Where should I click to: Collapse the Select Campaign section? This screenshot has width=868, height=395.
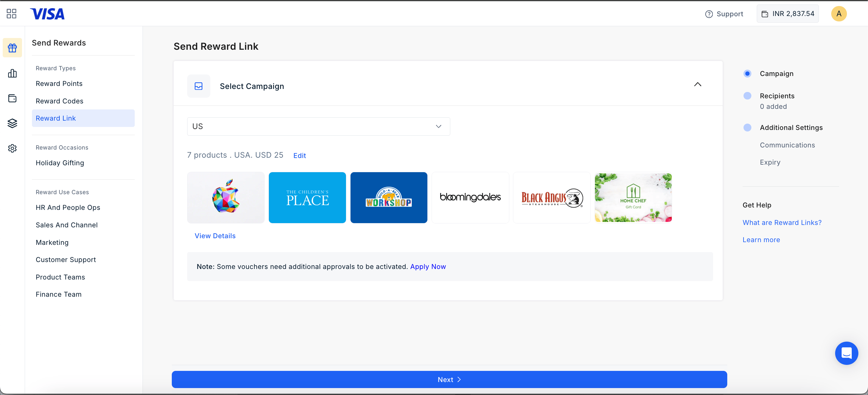coord(697,85)
